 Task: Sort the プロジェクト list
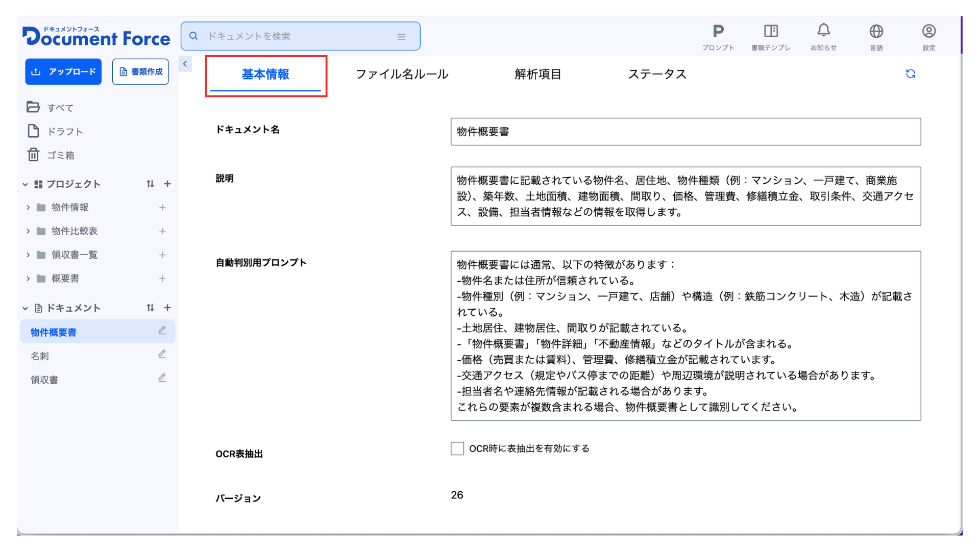[x=150, y=184]
